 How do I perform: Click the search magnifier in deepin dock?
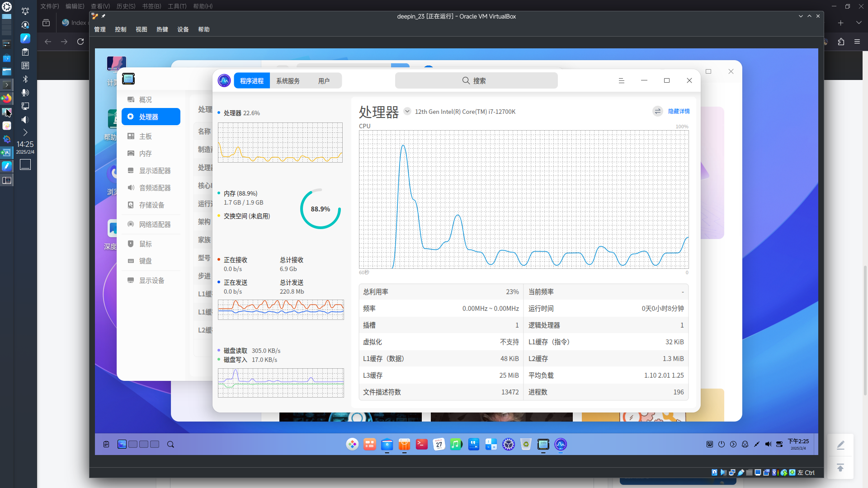(x=170, y=444)
